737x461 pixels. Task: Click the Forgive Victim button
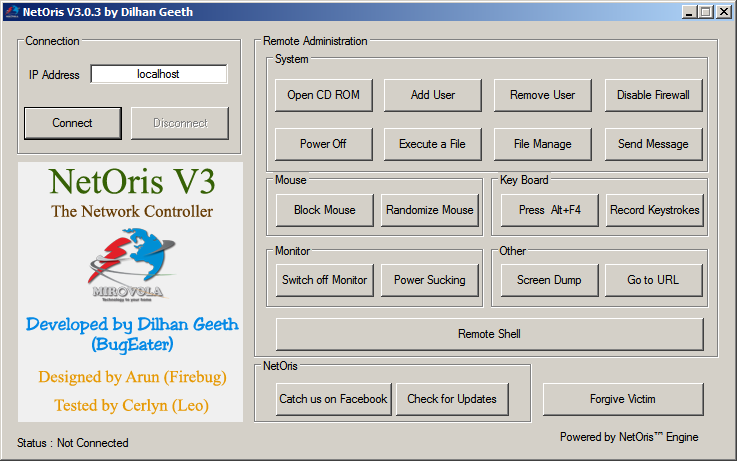622,399
